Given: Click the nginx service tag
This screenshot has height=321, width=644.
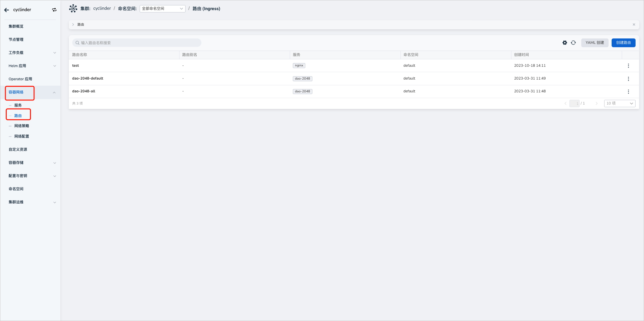Looking at the screenshot, I should coord(299,66).
